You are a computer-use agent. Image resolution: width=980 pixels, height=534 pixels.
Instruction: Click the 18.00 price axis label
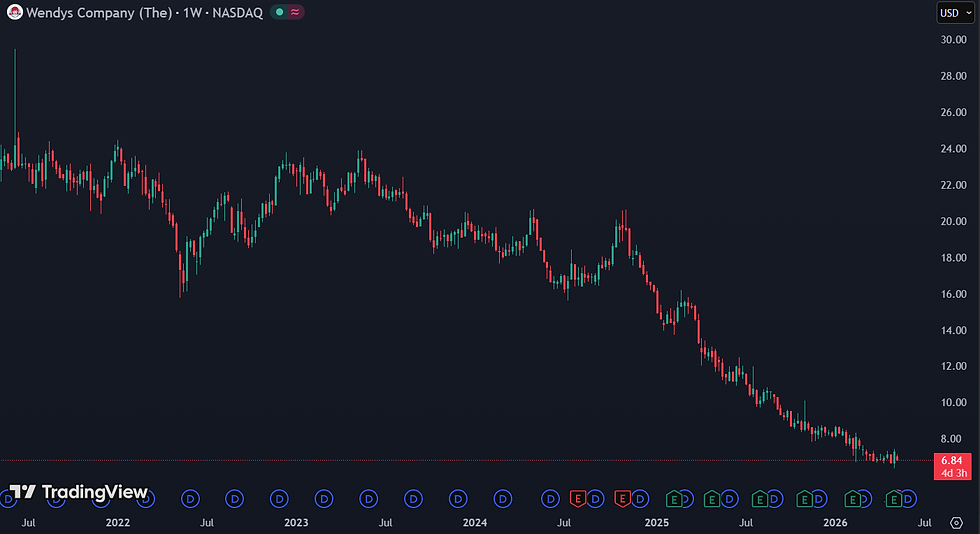tap(953, 258)
